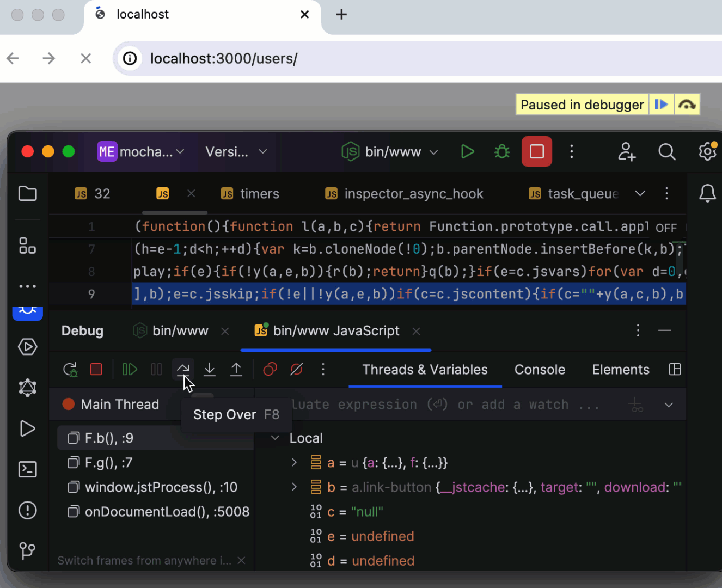Click the Step Out debugger icon
The height and width of the screenshot is (588, 722).
click(x=236, y=369)
